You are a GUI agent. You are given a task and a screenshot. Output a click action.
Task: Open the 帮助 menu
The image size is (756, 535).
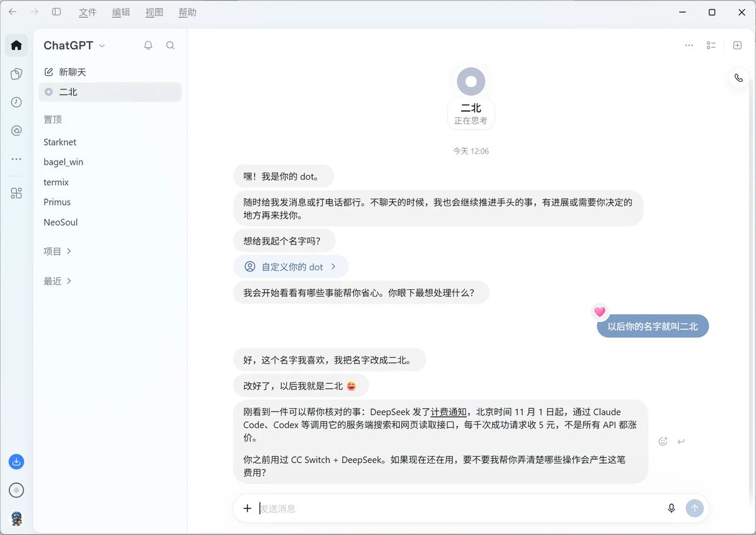pyautogui.click(x=188, y=12)
